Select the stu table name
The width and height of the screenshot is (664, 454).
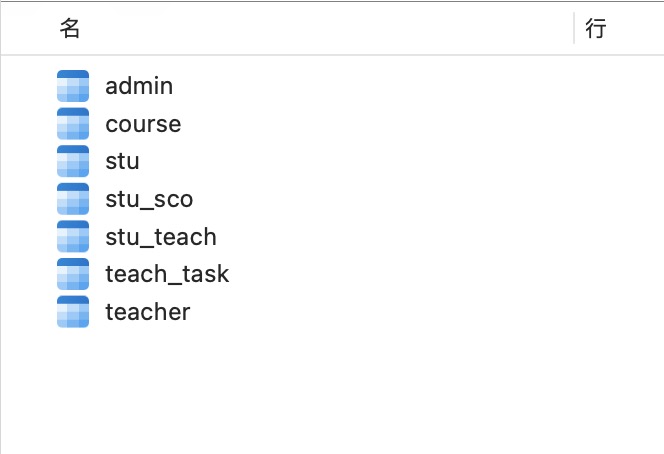pos(122,161)
